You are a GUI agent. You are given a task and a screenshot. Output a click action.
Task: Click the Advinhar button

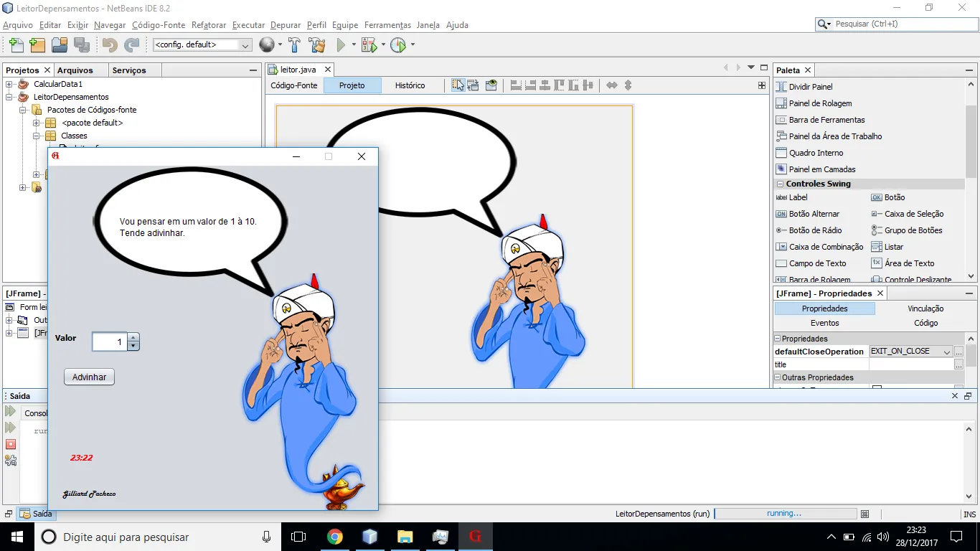90,377
